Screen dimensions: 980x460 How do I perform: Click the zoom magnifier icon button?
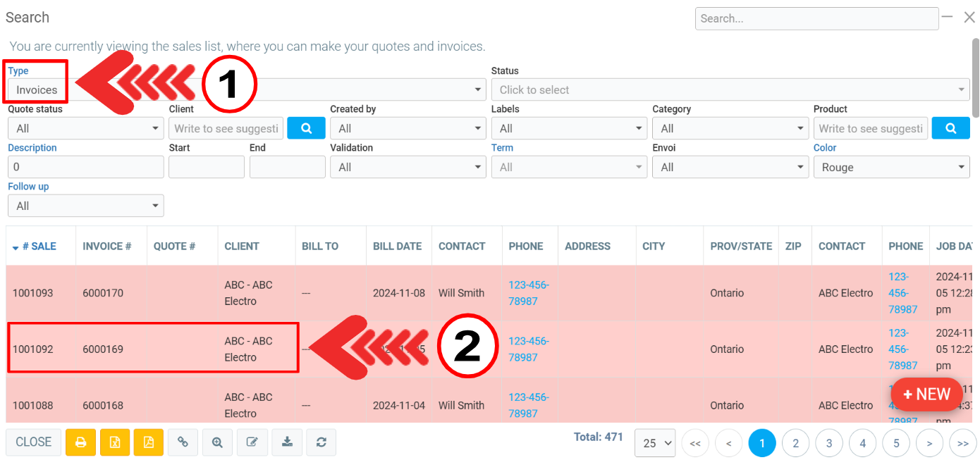(x=218, y=442)
